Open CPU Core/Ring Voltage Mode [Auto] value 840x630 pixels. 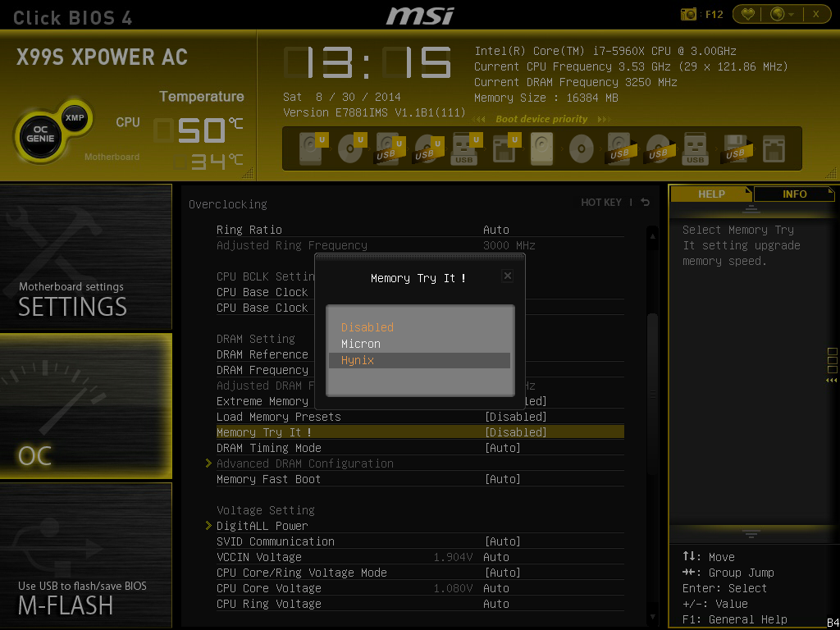coord(503,572)
